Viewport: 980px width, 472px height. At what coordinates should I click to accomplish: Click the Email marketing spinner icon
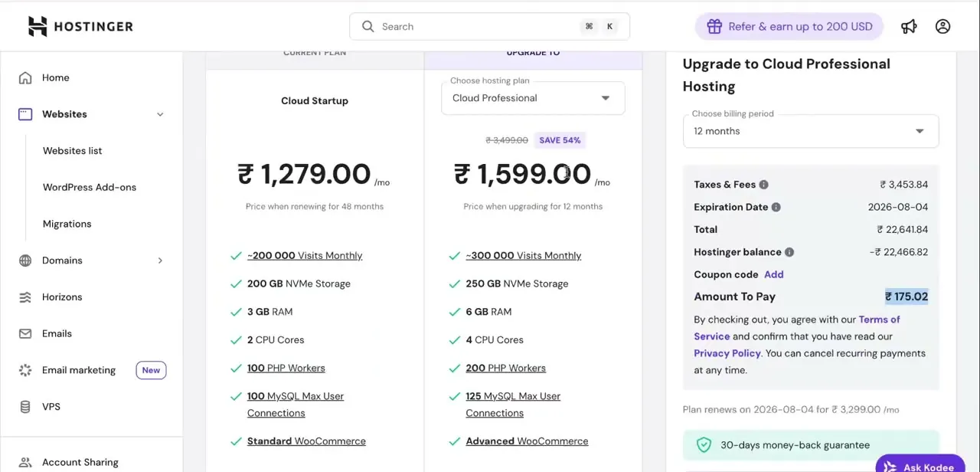click(25, 370)
